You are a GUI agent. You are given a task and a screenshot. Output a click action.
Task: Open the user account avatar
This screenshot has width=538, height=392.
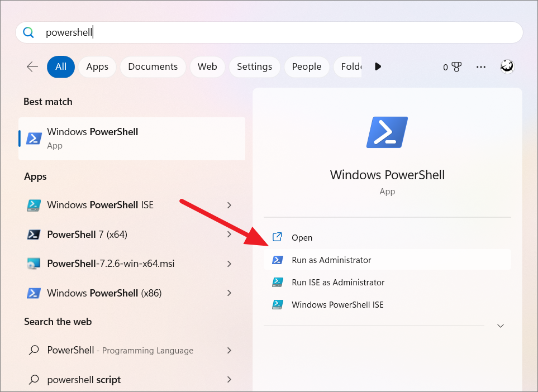[507, 66]
